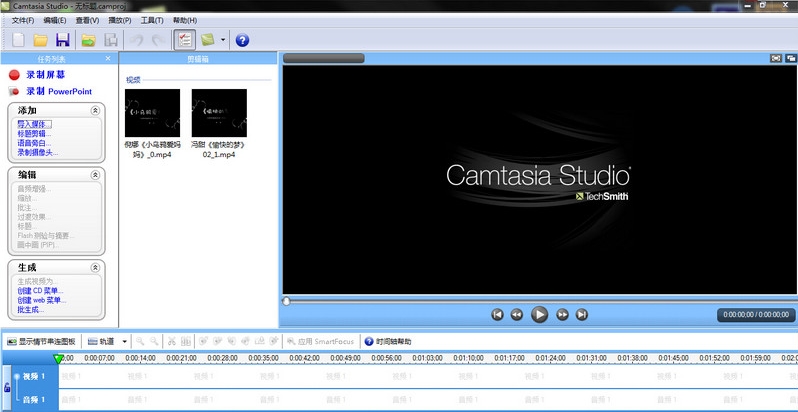Click 录制摄像头... record camera link
Screen dimensions: 798x412
point(38,152)
